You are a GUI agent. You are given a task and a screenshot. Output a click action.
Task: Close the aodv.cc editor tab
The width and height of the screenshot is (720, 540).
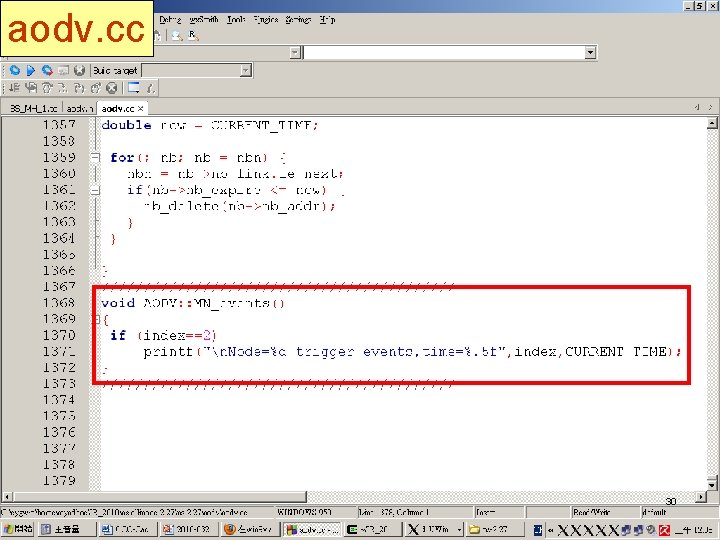point(141,108)
